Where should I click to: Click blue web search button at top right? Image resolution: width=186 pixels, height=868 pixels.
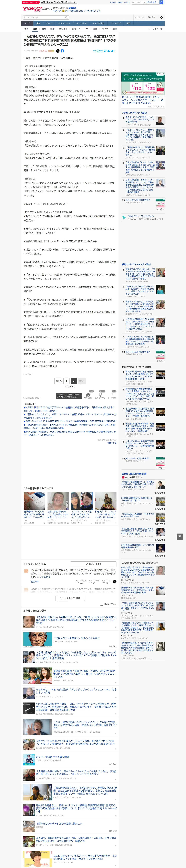point(161,2)
